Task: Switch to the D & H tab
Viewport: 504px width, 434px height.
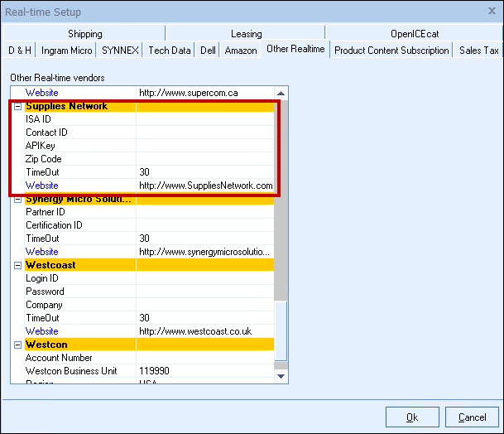Action: 20,51
